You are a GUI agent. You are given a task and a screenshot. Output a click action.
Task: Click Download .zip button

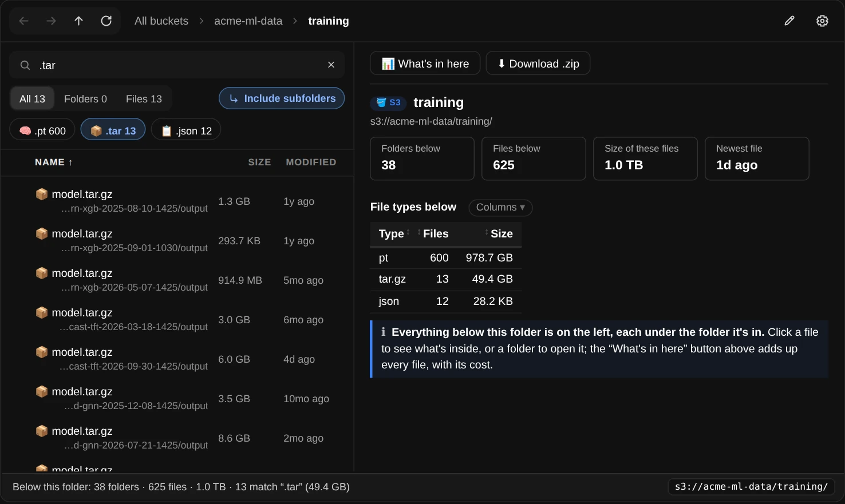tap(538, 64)
